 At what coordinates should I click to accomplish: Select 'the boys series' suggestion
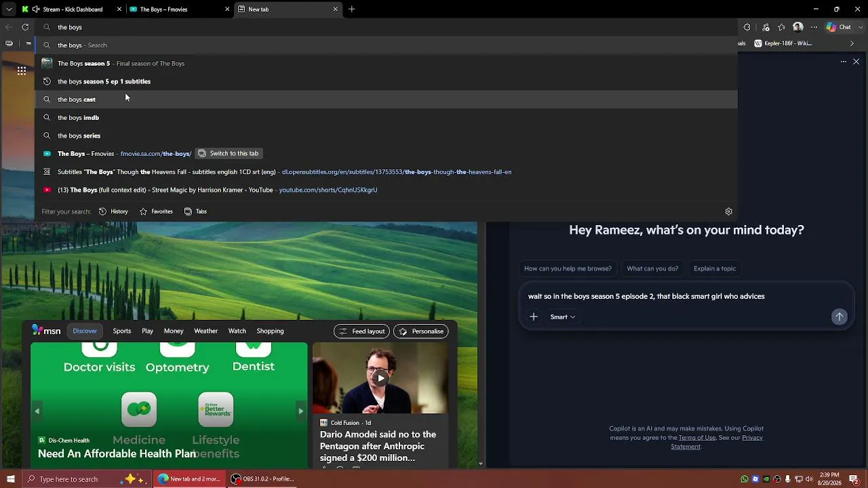tap(386, 136)
